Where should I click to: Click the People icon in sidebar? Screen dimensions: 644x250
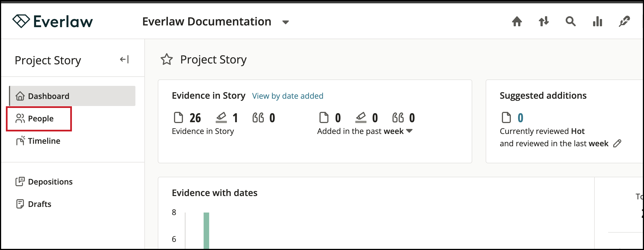(x=20, y=119)
